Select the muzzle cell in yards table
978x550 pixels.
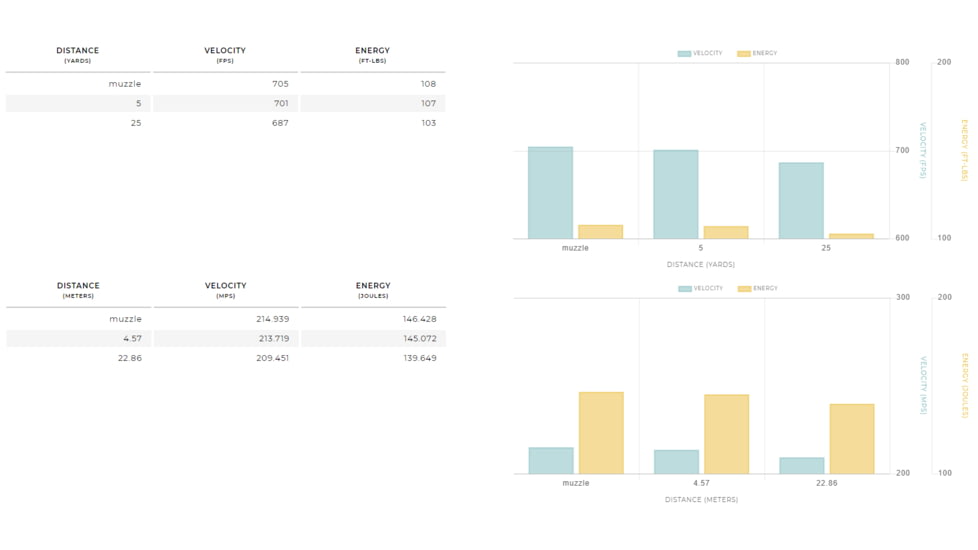pos(125,84)
